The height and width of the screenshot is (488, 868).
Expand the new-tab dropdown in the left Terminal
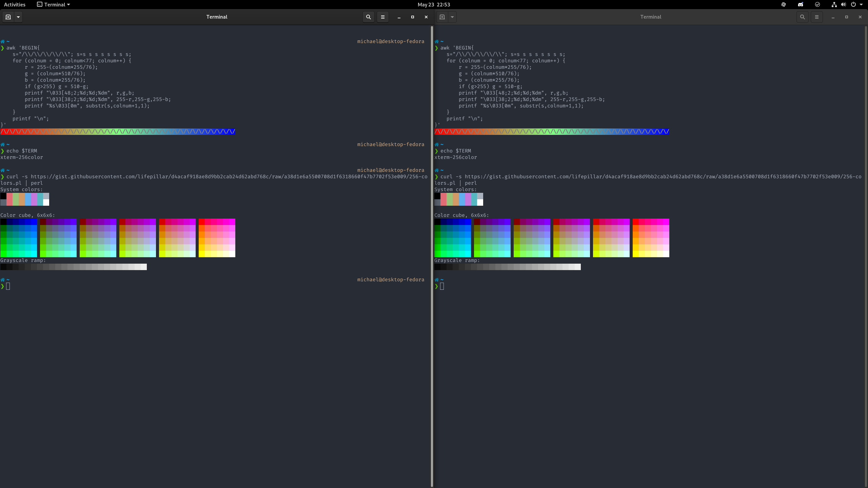tap(18, 17)
